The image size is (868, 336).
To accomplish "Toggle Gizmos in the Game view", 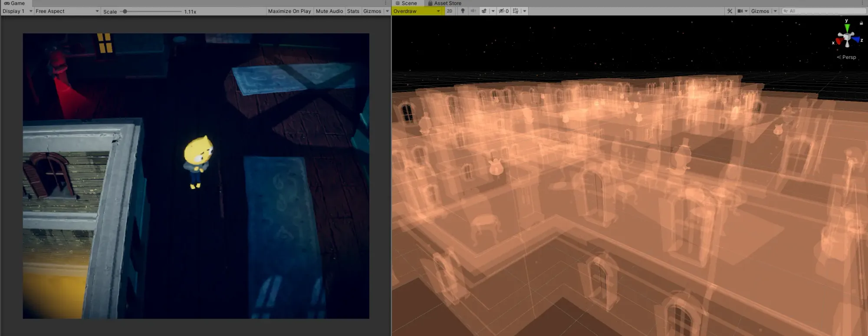I will point(372,11).
